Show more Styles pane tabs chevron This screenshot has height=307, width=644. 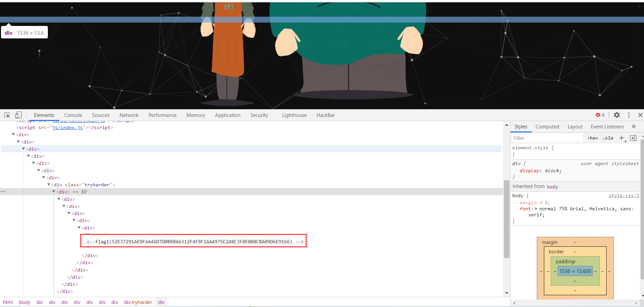(x=634, y=127)
